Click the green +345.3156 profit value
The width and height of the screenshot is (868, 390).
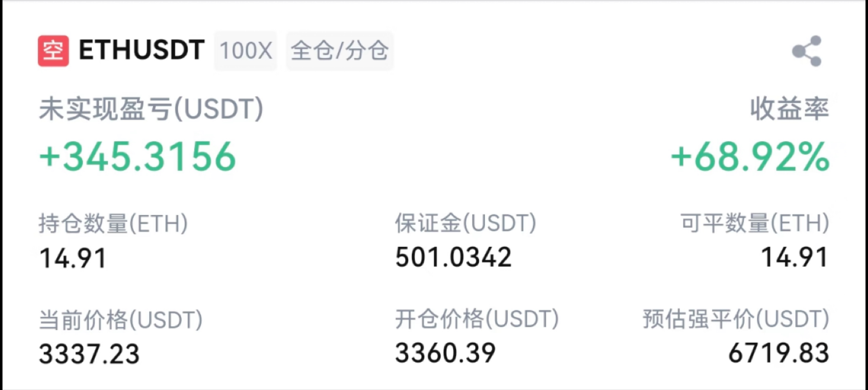[137, 156]
